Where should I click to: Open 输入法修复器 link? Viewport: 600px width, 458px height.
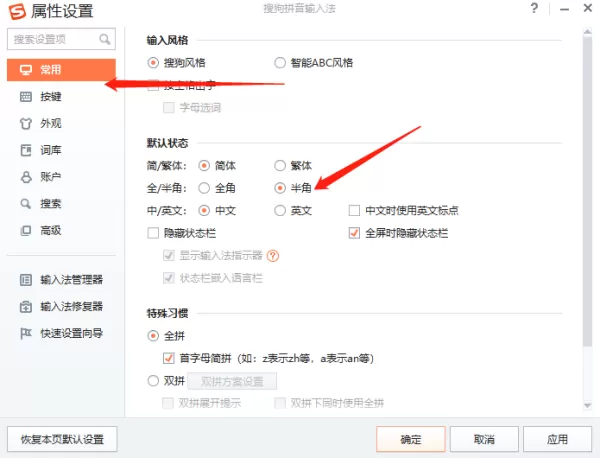click(72, 307)
